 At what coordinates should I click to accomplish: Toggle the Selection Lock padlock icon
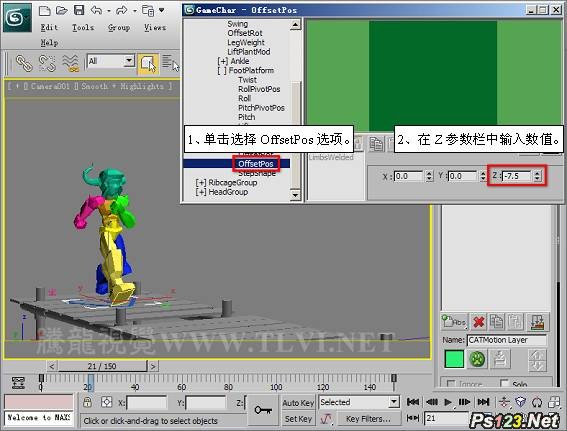pyautogui.click(x=87, y=402)
